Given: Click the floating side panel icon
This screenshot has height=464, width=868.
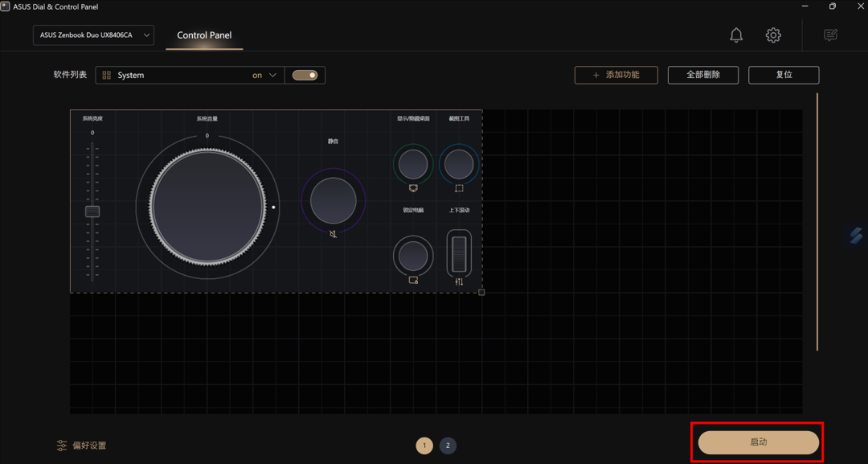Looking at the screenshot, I should point(856,236).
